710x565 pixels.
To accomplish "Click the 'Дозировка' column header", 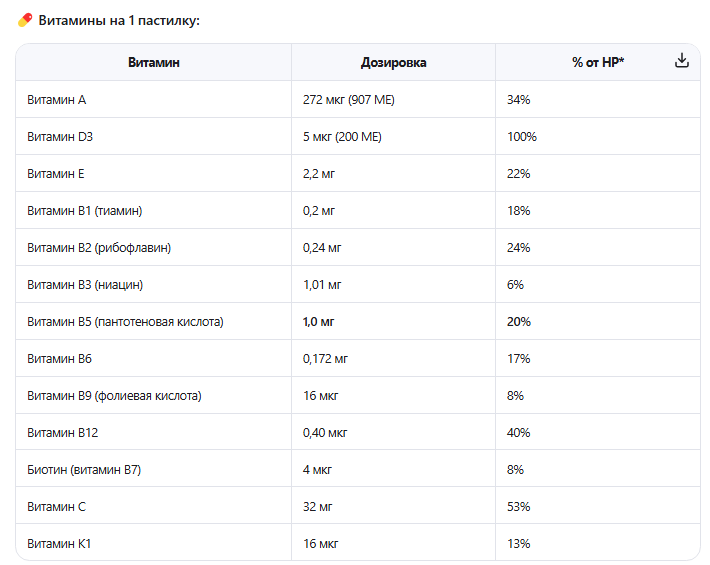I will [393, 62].
